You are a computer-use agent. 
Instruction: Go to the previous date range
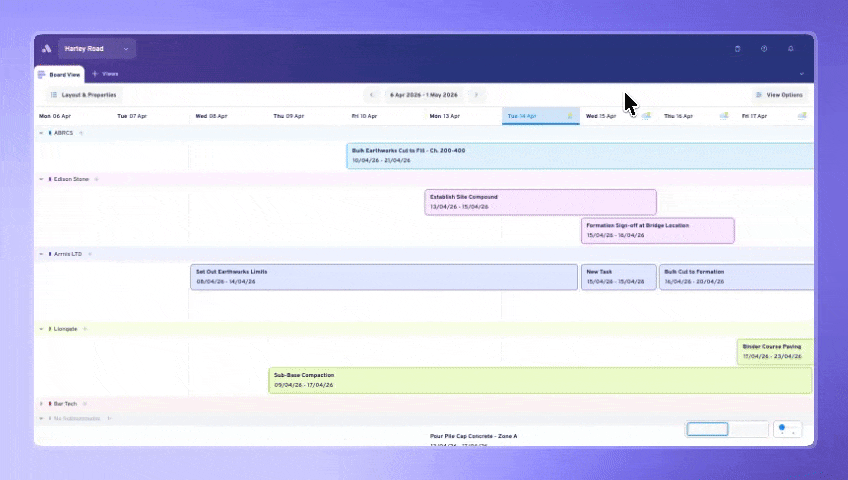point(372,95)
